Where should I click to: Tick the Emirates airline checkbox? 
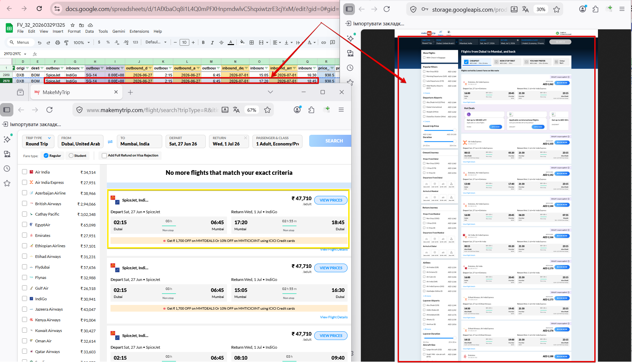pos(24,235)
